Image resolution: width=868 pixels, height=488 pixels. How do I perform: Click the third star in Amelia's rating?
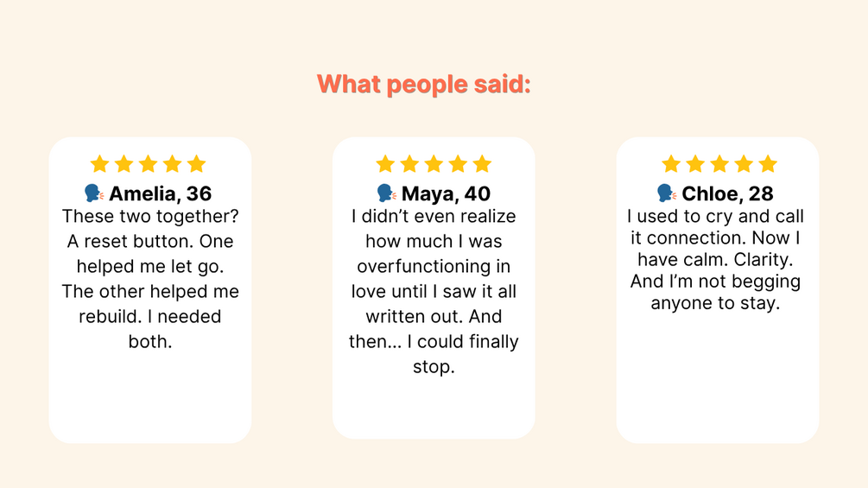(149, 164)
